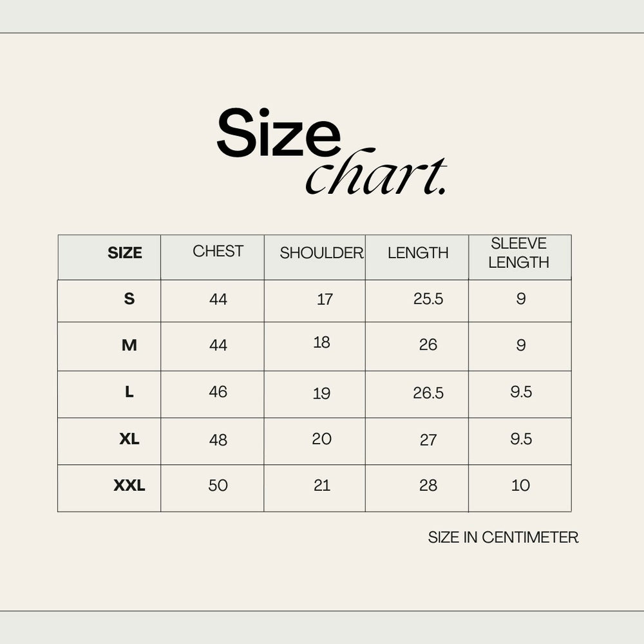Select the SIZE column header
Screen dimensions: 644x644
[x=125, y=253]
